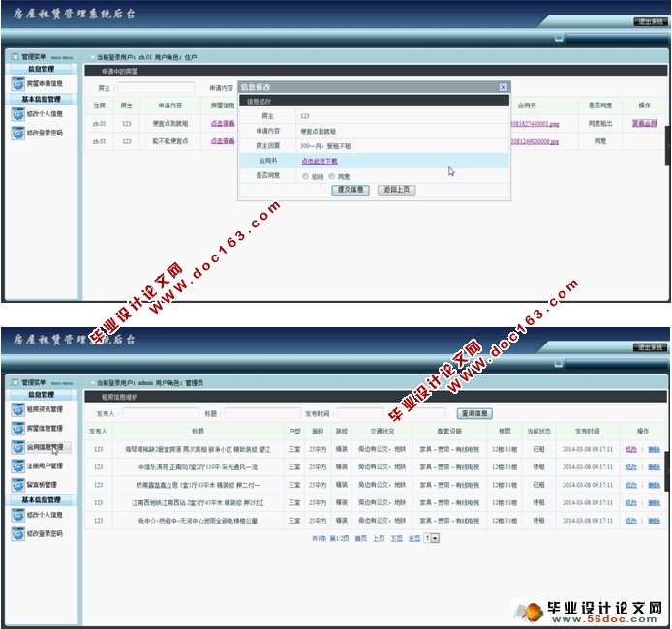The height and width of the screenshot is (629, 672).
Task: Collapse 基本信息管理 section header in admin sidebar
Action: (x=41, y=499)
